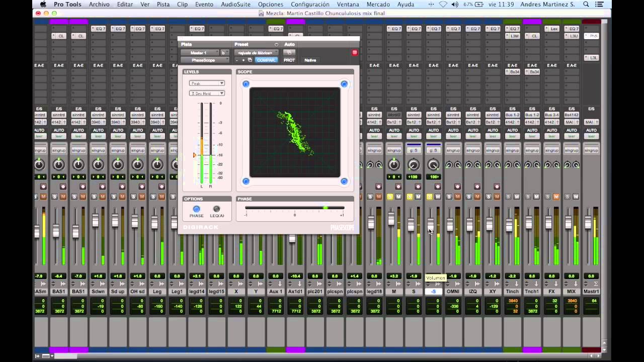644x362 pixels.
Task: Open the Pista menu
Action: pyautogui.click(x=163, y=5)
